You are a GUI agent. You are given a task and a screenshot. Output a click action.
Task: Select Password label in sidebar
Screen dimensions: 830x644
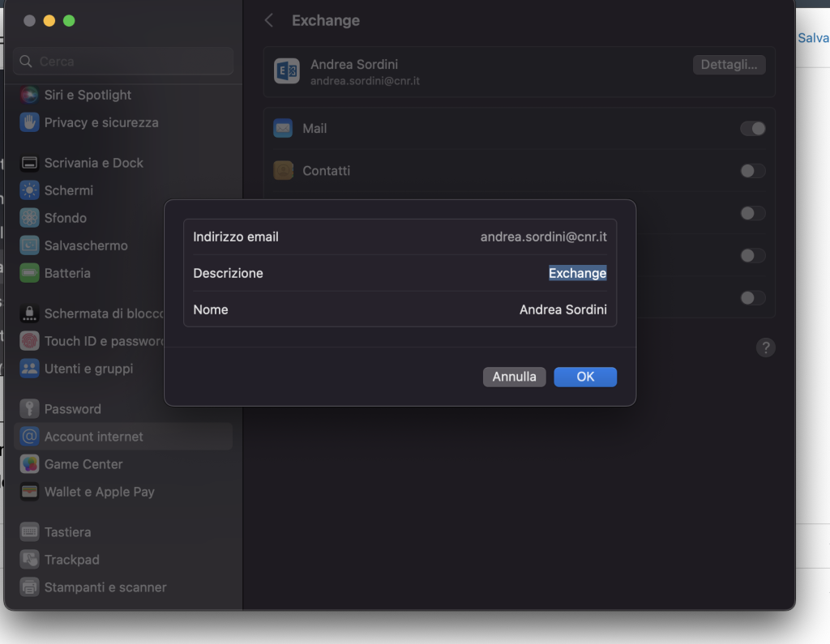(x=72, y=408)
